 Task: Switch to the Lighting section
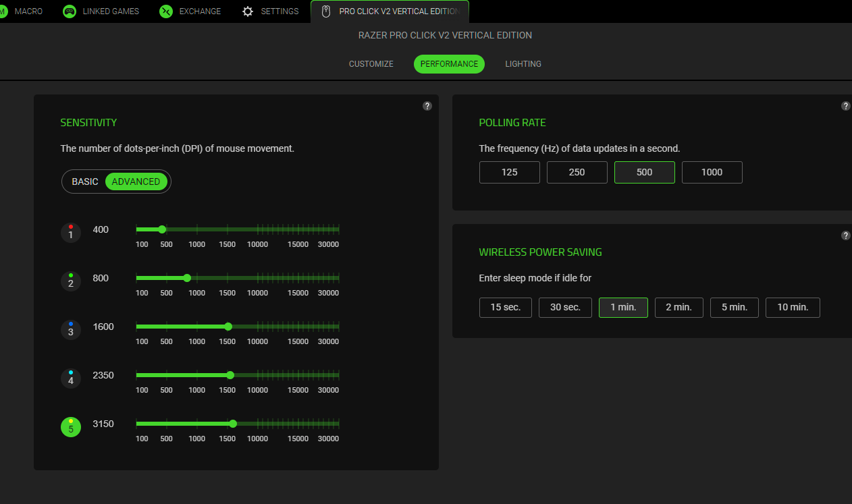[x=523, y=64]
